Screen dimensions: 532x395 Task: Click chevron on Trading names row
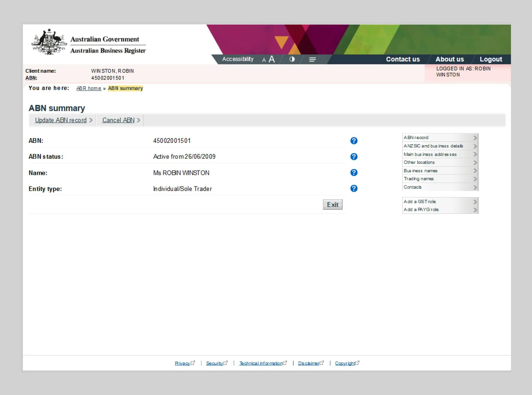click(x=475, y=179)
